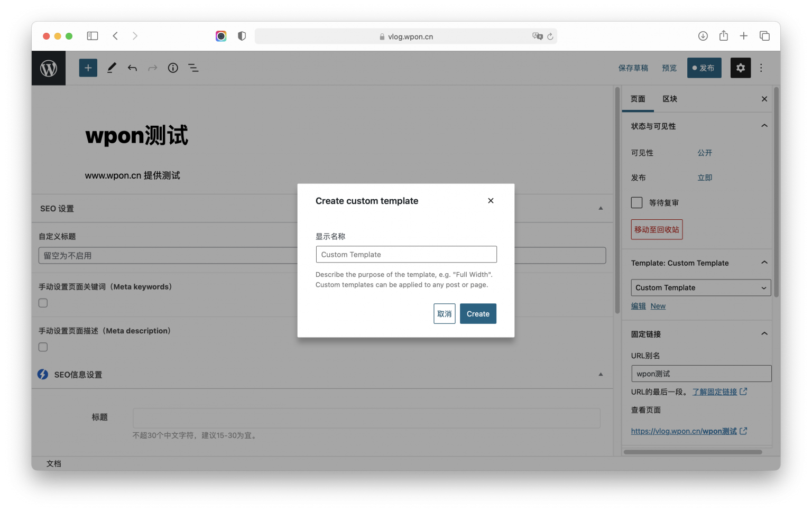Open the Safari share menu
The image size is (812, 512).
724,35
